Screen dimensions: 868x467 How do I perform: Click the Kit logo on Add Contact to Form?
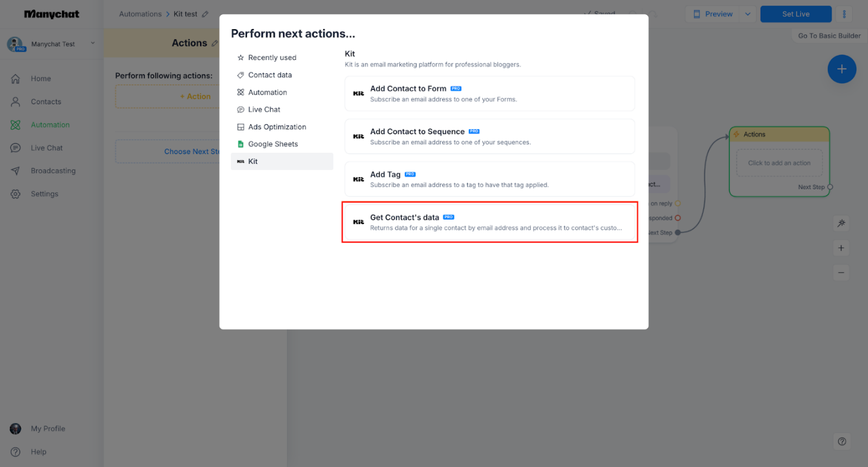[x=358, y=93]
